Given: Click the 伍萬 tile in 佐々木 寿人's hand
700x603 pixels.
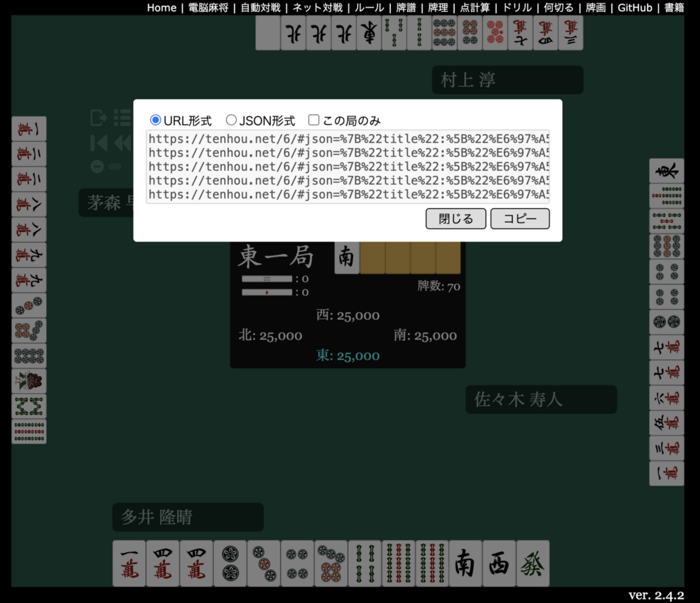Looking at the screenshot, I should (667, 423).
